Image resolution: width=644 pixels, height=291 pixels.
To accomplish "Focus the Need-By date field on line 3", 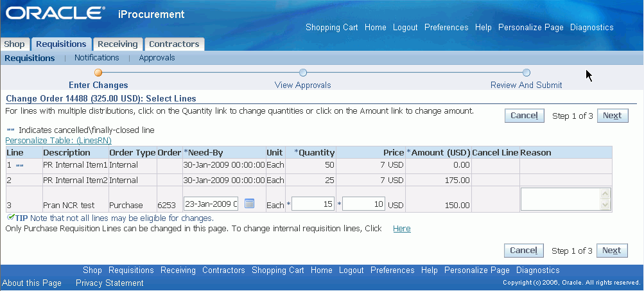I will pos(211,203).
